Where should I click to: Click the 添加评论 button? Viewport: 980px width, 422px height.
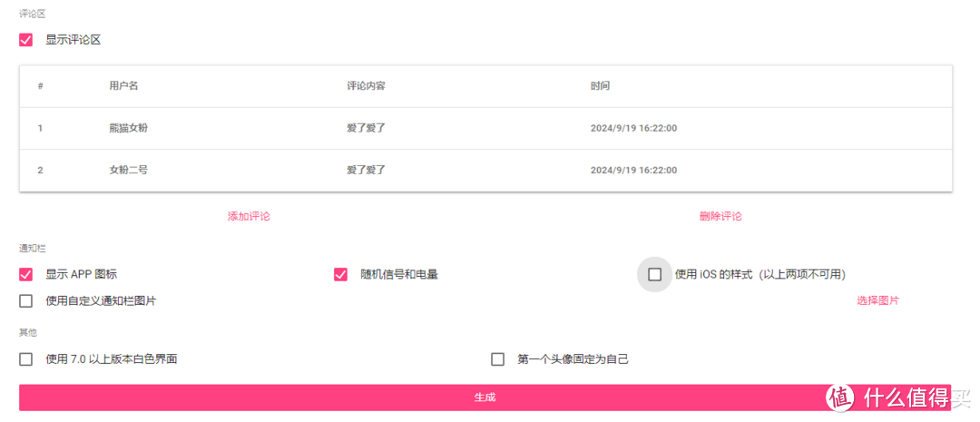point(249,216)
